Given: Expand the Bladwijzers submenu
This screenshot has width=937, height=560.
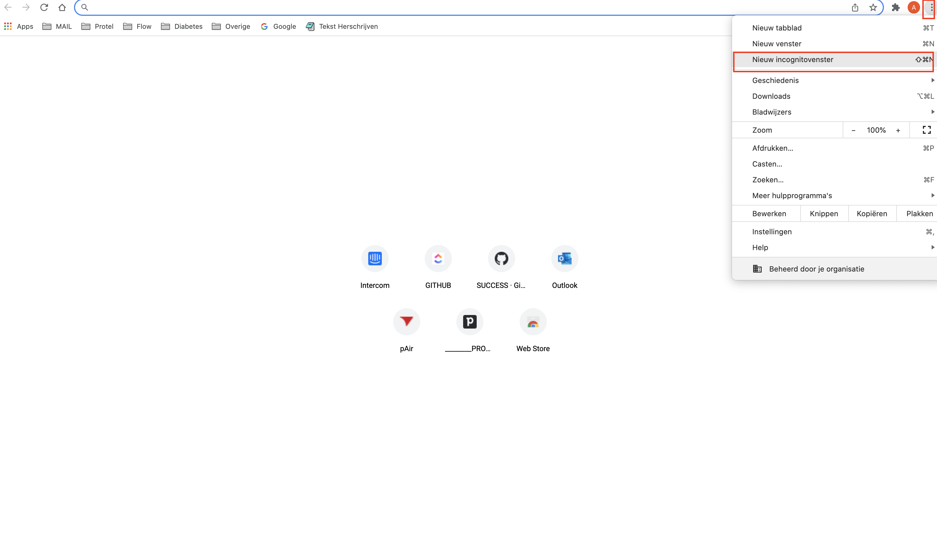Looking at the screenshot, I should (x=771, y=112).
